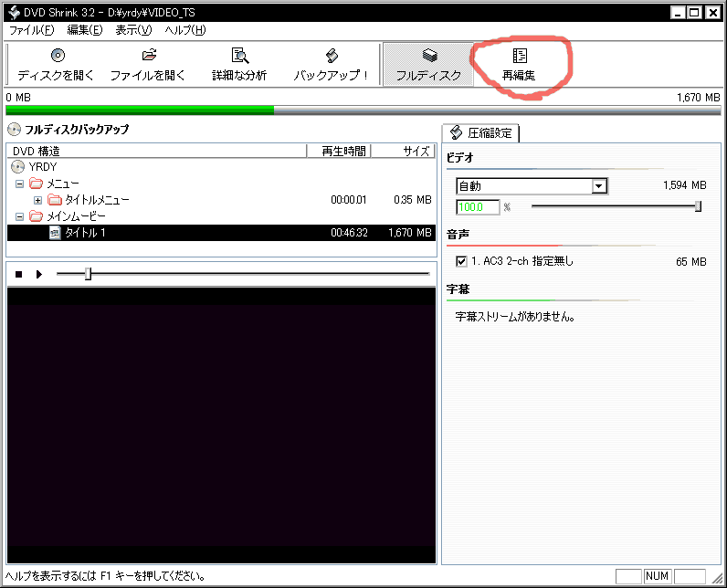Click the 00:00:01 duration value
This screenshot has height=588, width=727.
(x=349, y=200)
